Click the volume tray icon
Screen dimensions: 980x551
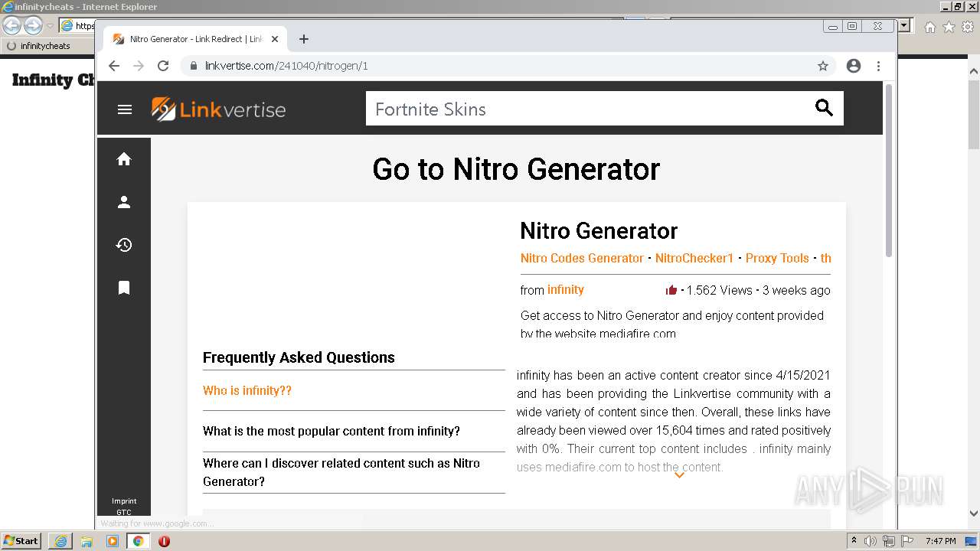871,541
